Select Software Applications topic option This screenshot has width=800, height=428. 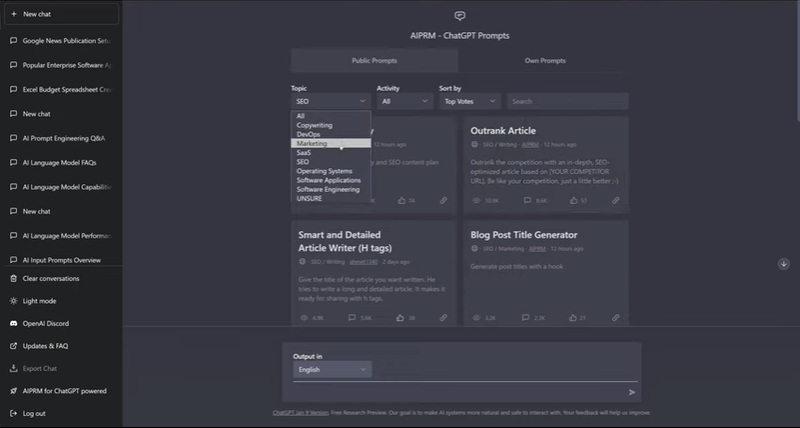tap(331, 180)
